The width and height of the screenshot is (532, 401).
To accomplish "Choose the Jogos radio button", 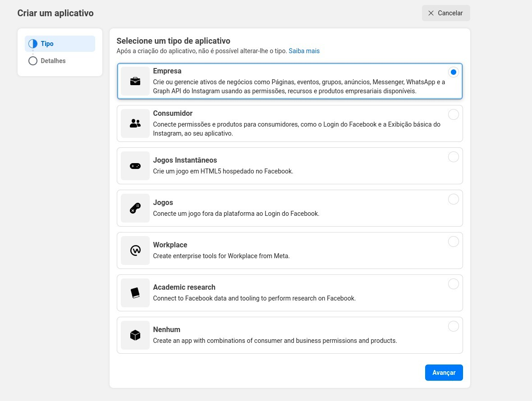I will 453,199.
